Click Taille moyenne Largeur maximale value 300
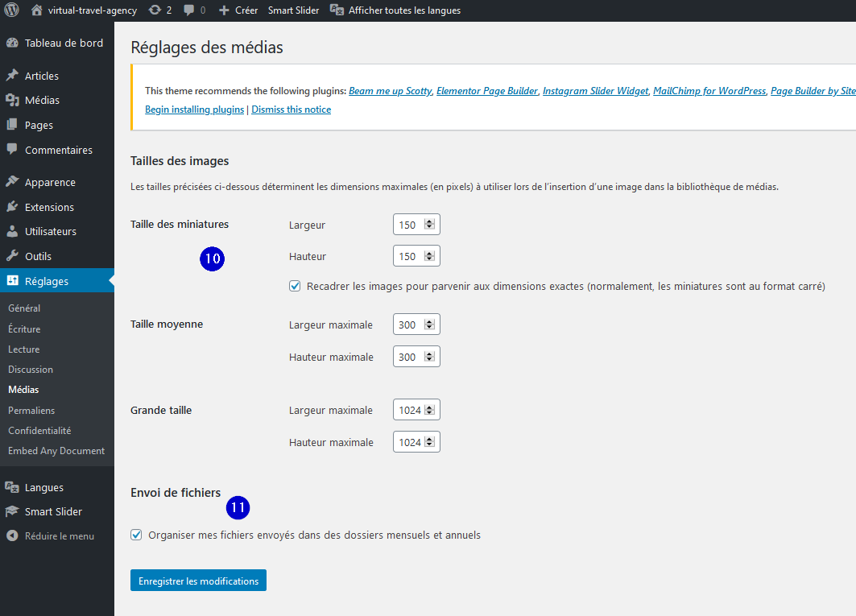The height and width of the screenshot is (616, 856). pos(407,325)
